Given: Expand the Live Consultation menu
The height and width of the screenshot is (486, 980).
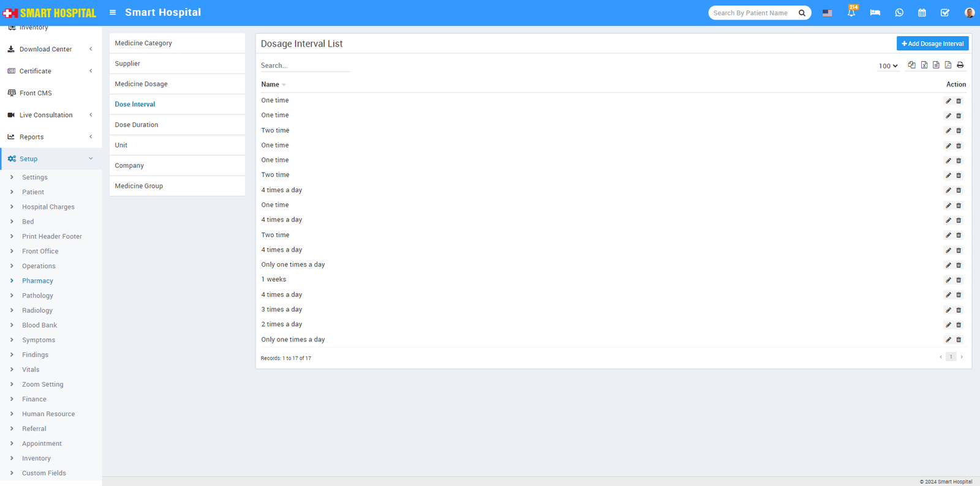Looking at the screenshot, I should click(51, 115).
